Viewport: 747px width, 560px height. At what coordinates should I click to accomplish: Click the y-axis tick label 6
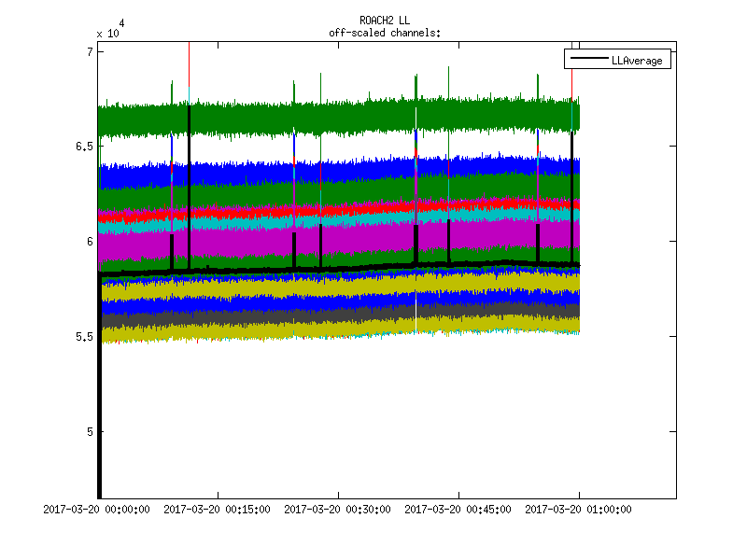point(89,242)
